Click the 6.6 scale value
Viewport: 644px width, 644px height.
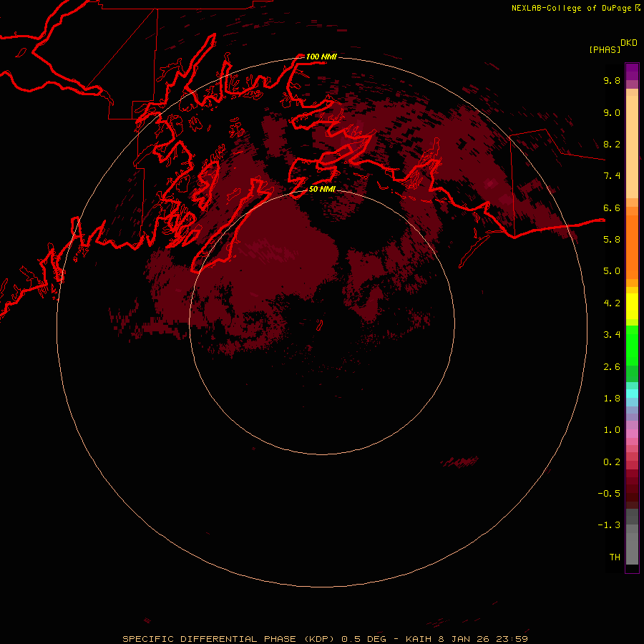(612, 208)
